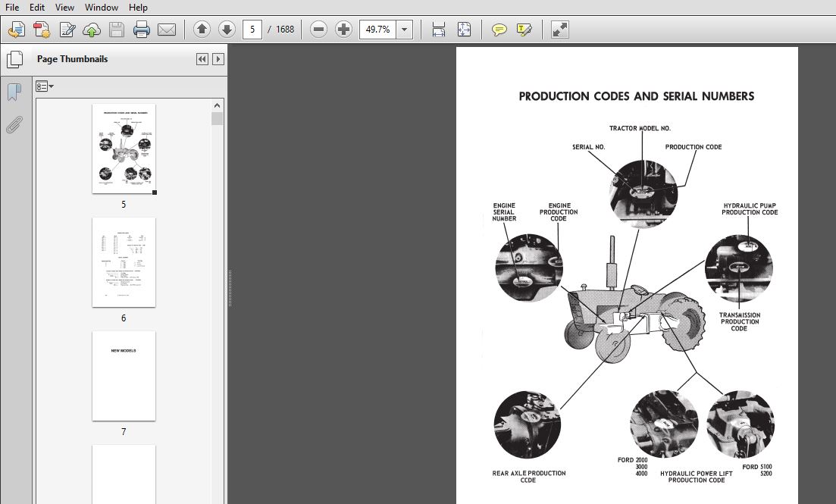This screenshot has width=836, height=504.
Task: Click the "SERIAL NO." label
Action: pos(589,147)
